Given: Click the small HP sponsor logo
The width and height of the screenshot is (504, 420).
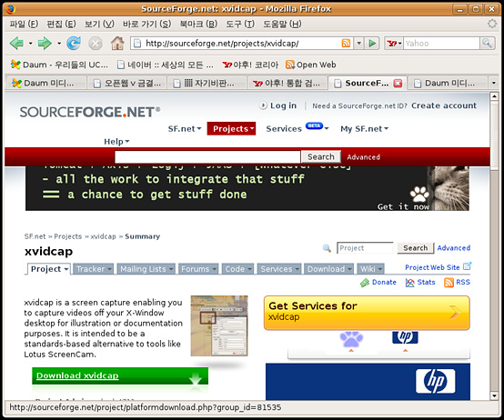Looking at the screenshot, I should coord(405,337).
